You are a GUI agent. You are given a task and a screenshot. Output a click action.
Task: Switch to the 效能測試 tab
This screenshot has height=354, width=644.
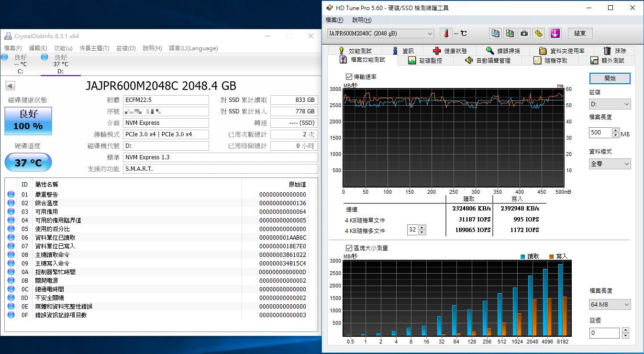355,51
